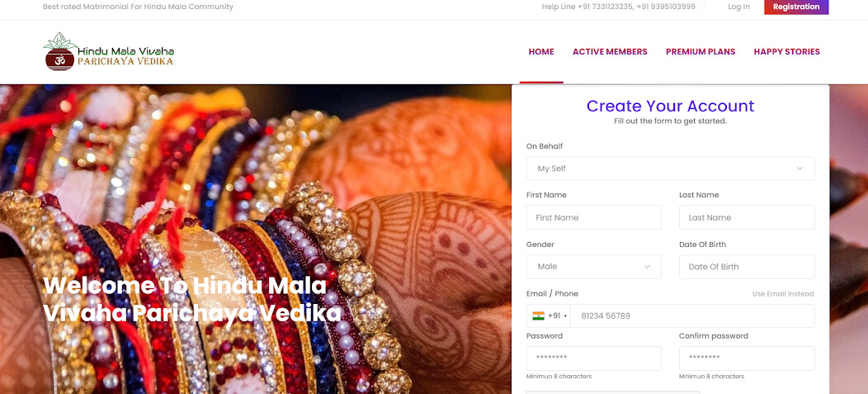868x394 pixels.
Task: Click the phone number input field
Action: click(x=692, y=316)
